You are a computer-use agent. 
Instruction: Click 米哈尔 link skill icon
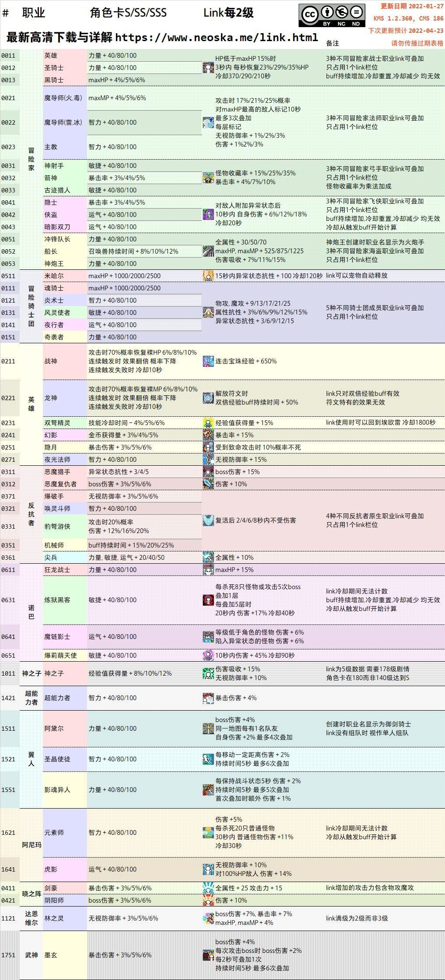208,276
